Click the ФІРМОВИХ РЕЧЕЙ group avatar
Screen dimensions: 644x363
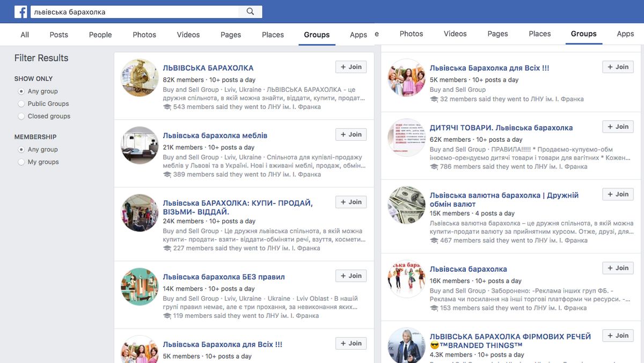click(x=406, y=345)
